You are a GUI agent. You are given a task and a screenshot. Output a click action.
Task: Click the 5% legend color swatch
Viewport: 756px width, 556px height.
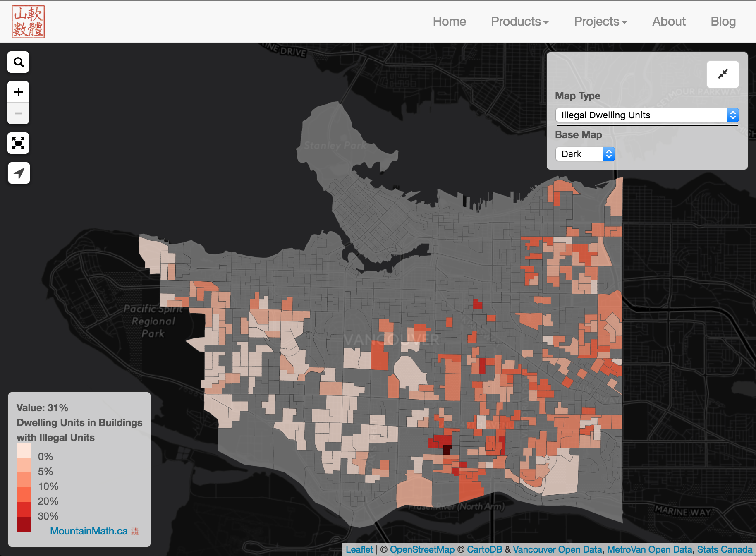pyautogui.click(x=24, y=465)
